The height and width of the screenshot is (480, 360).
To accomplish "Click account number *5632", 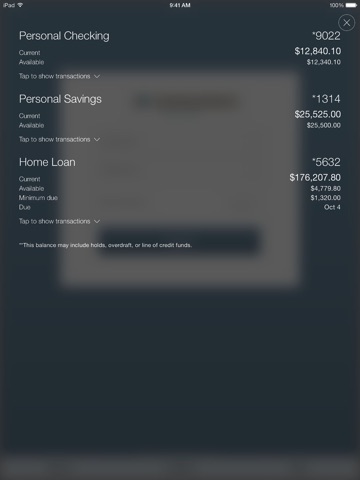I will (x=326, y=162).
